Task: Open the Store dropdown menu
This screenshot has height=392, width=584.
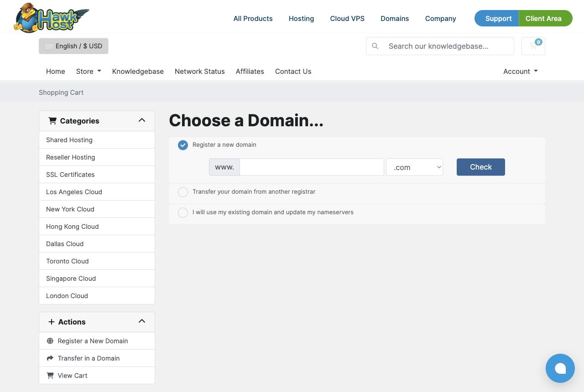Action: click(89, 71)
